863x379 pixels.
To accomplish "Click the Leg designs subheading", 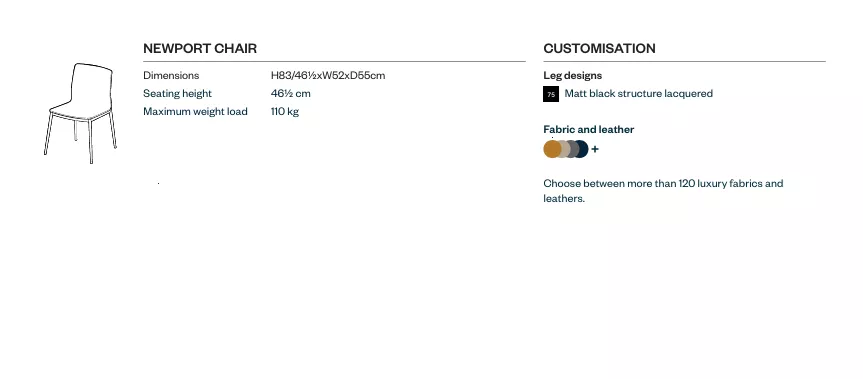I will tap(572, 75).
